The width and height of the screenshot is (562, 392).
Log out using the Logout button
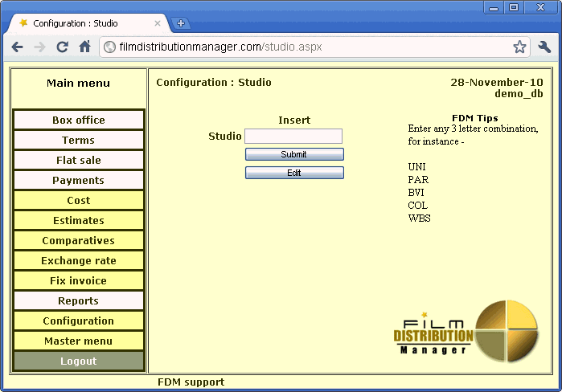79,361
